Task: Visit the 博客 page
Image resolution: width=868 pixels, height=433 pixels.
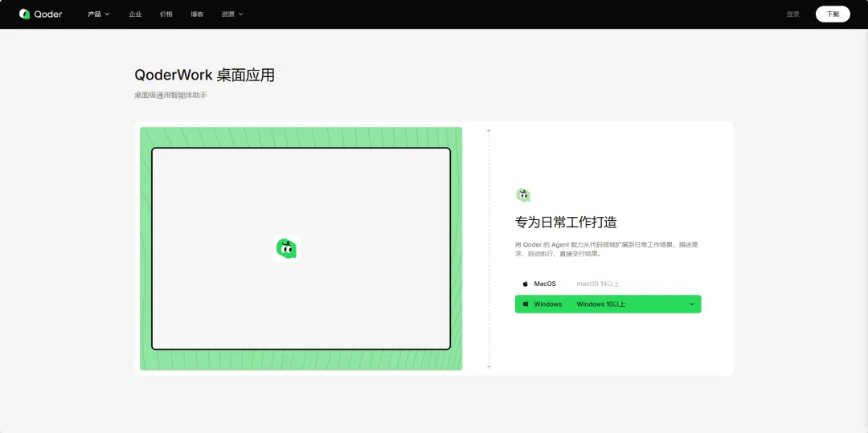Action: [x=197, y=14]
